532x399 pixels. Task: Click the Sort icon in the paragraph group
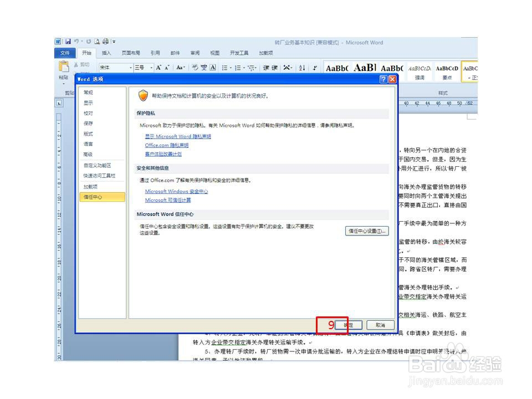tap(303, 68)
